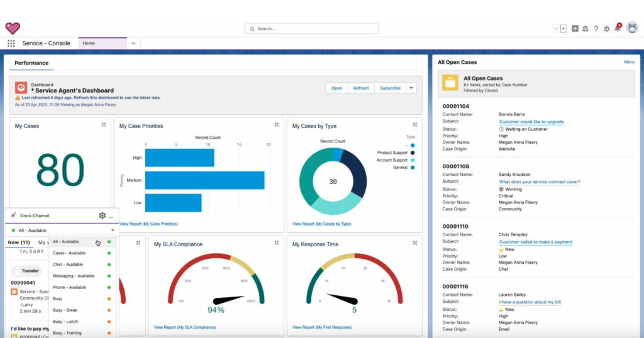Open the Setup gear icon in header
644x338 pixels.
(606, 29)
